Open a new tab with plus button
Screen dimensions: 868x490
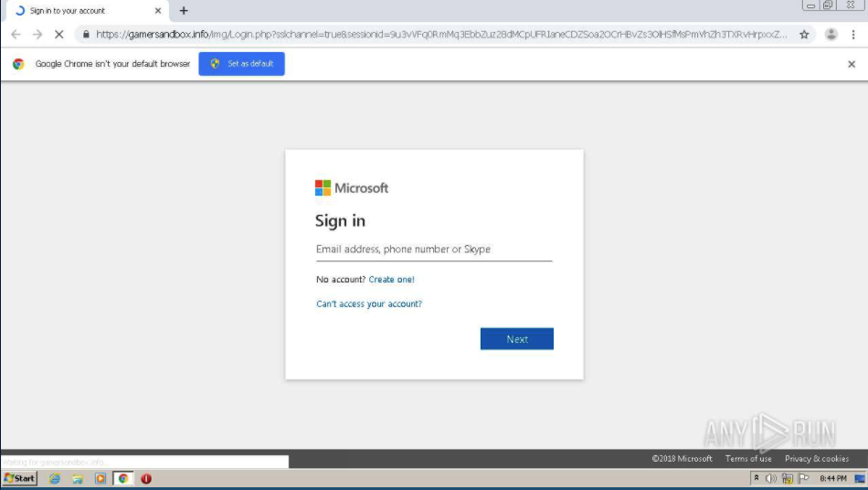(184, 11)
